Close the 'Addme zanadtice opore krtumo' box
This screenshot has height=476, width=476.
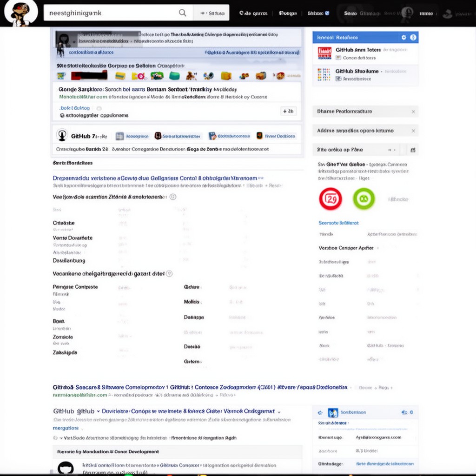click(x=413, y=131)
